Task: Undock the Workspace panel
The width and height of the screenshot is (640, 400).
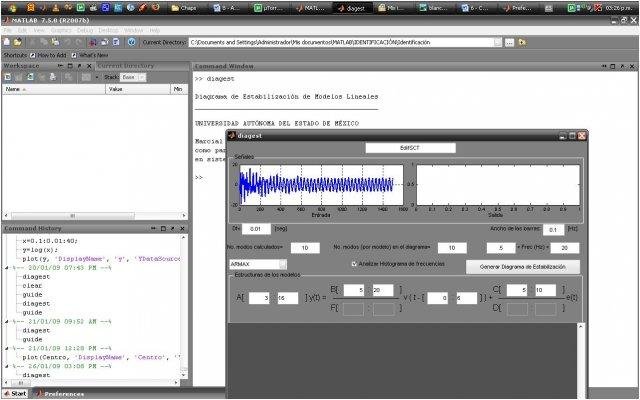Action: (78, 65)
